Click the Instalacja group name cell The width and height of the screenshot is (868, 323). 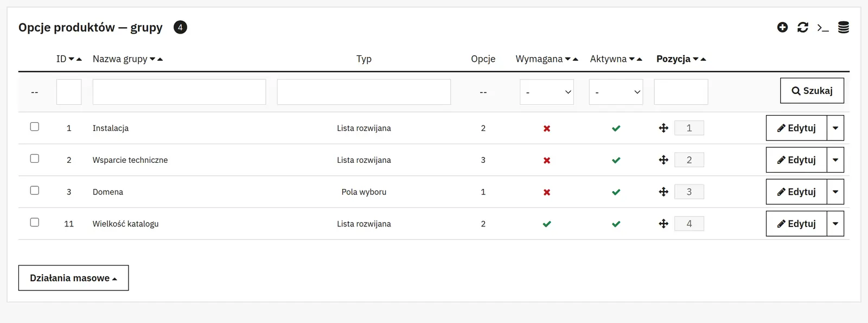click(x=111, y=128)
